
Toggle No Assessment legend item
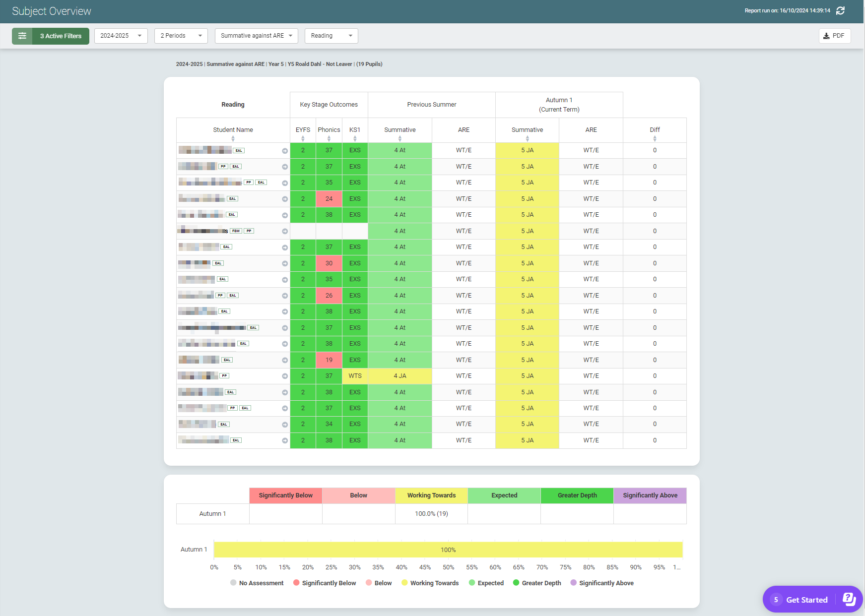[257, 583]
